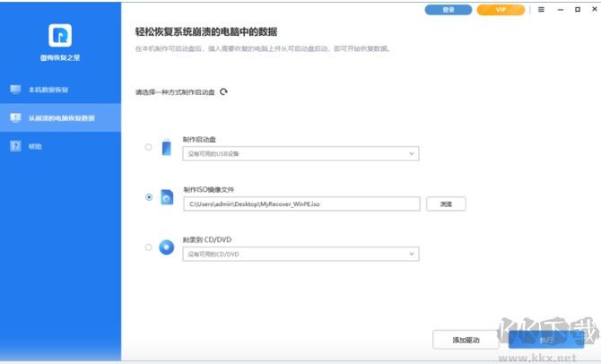Click the 微梅恢复之星 app name text
The height and width of the screenshot is (364, 601).
click(x=60, y=57)
